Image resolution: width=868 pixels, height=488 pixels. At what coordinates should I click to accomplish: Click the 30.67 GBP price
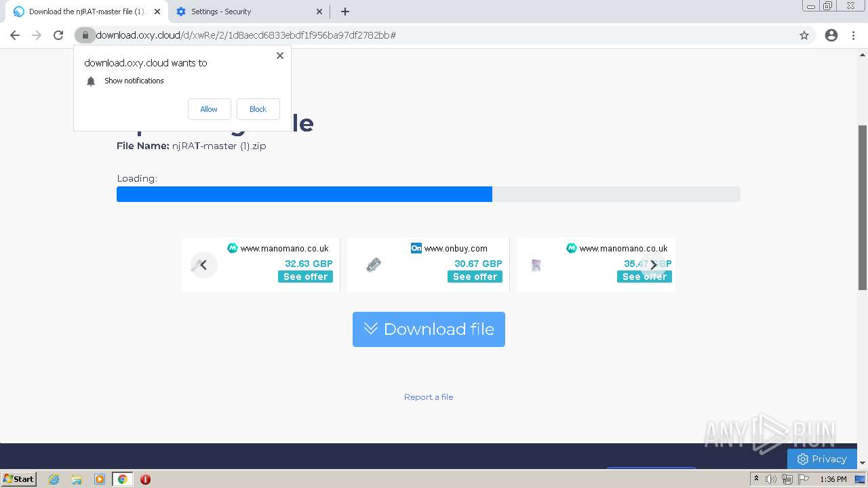click(478, 264)
